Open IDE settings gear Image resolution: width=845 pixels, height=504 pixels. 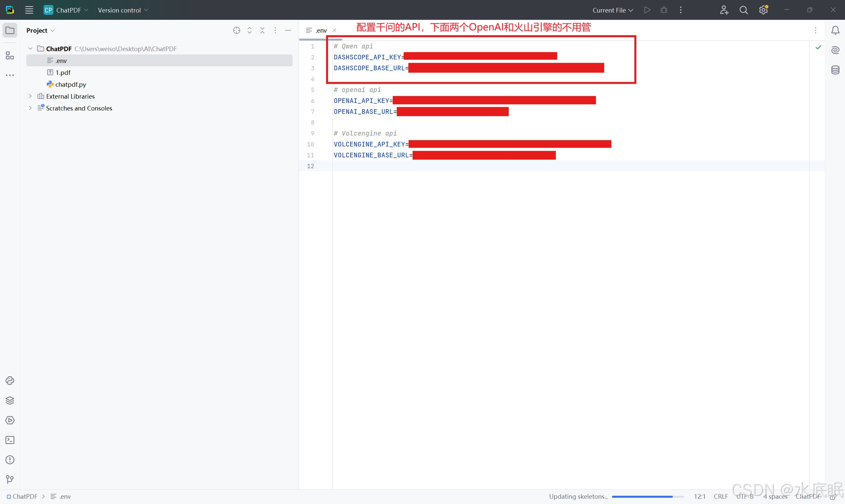click(763, 10)
